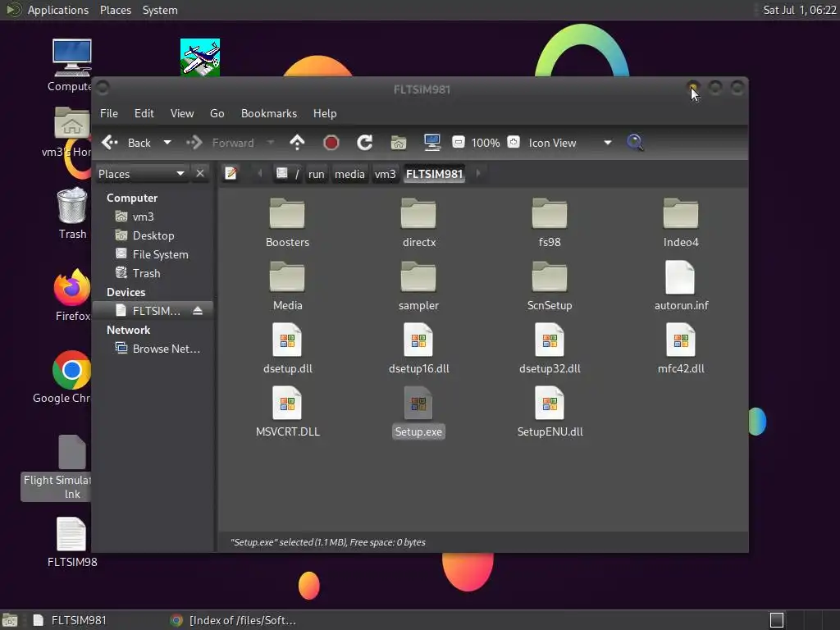Eject the FLTSIM device
840x630 pixels.
[x=198, y=311]
